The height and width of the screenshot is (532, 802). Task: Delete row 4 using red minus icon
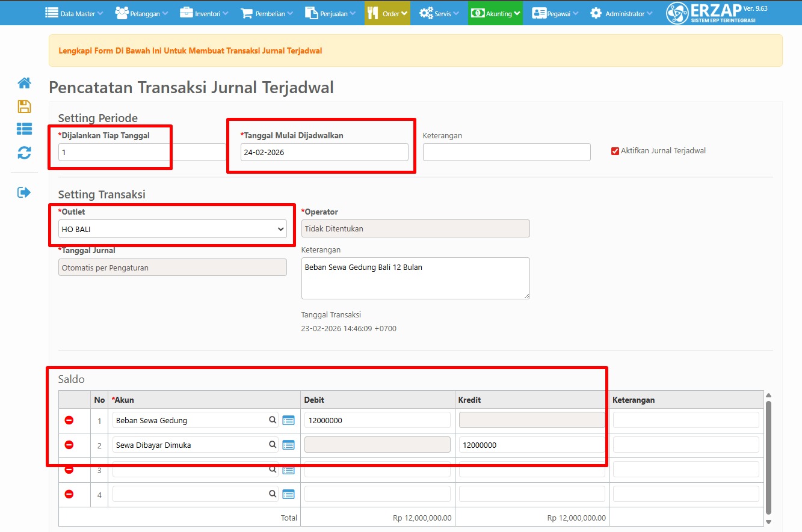(69, 494)
